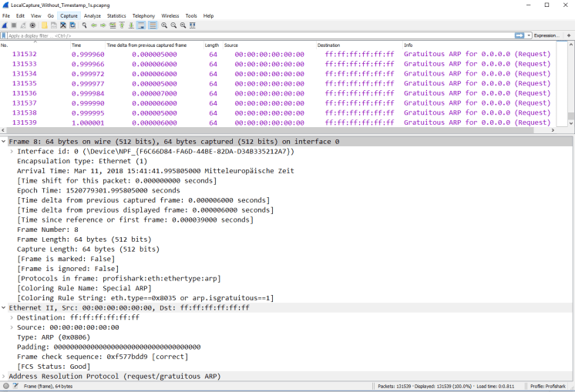575x392 pixels.
Task: Open expert information circle in status bar
Action: (6, 386)
